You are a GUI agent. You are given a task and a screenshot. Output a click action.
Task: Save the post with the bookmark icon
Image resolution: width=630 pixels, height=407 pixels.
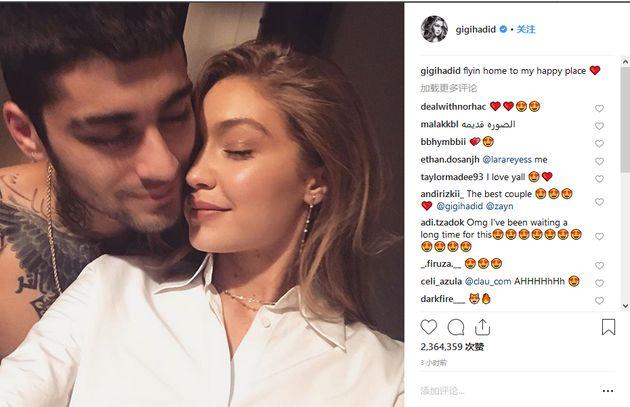click(x=608, y=327)
